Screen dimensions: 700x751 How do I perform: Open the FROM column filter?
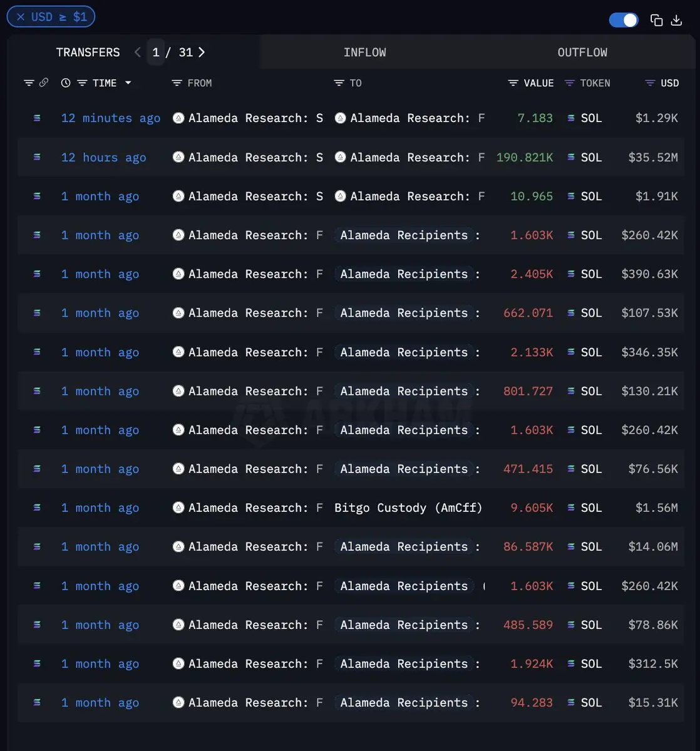tap(177, 83)
